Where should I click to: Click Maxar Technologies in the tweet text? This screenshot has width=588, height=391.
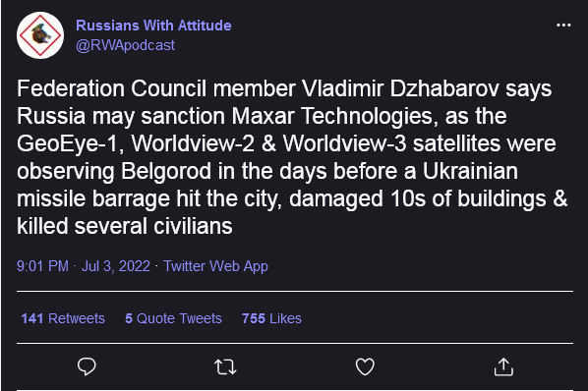click(x=332, y=116)
